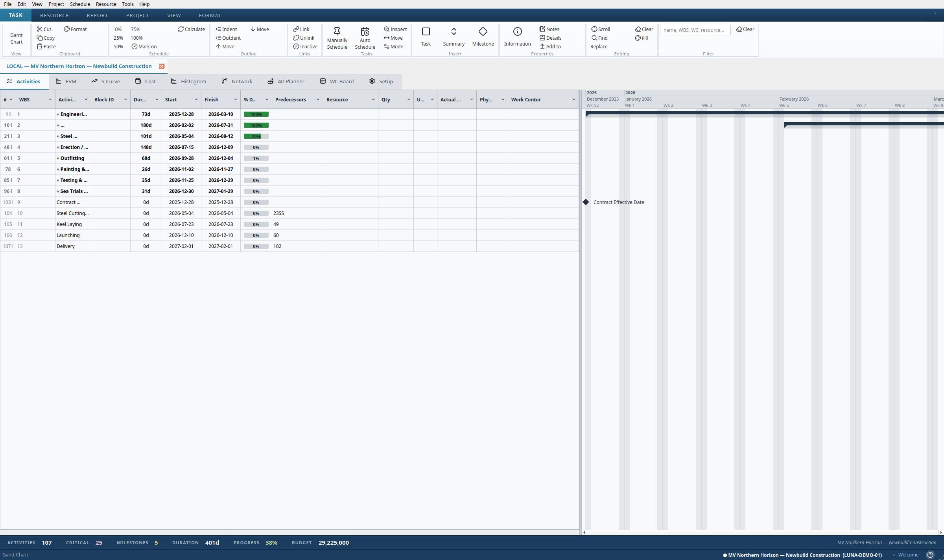Click the Fill icon in Editing
The image size is (944, 560).
638,38
